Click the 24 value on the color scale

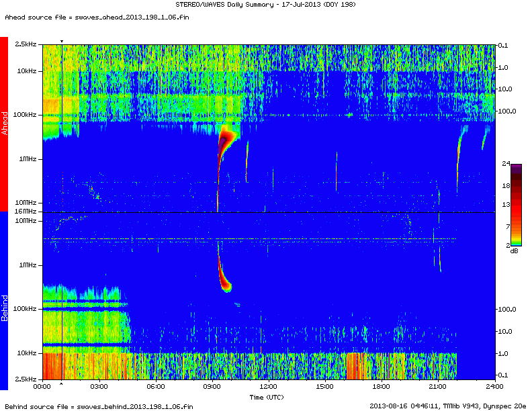coord(506,164)
